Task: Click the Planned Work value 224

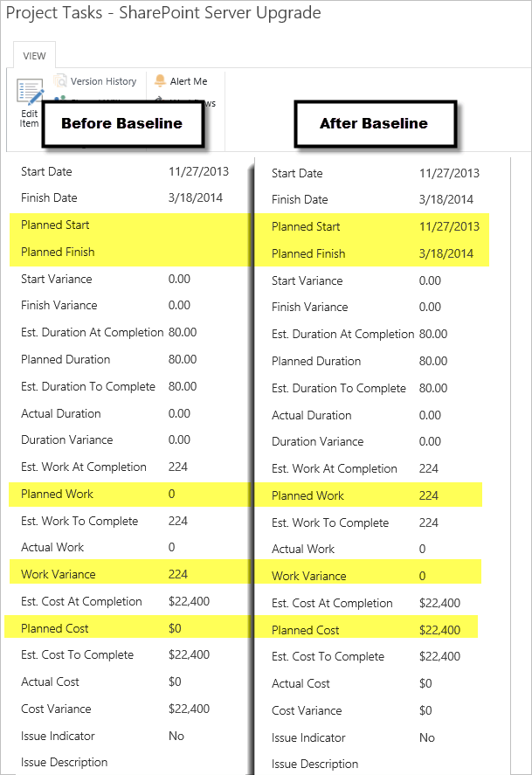Action: click(x=429, y=495)
